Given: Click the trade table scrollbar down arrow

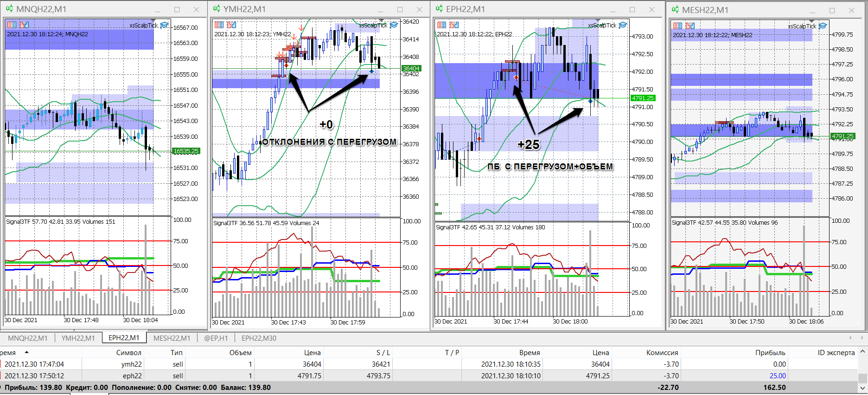Looking at the screenshot, I should pyautogui.click(x=862, y=388).
